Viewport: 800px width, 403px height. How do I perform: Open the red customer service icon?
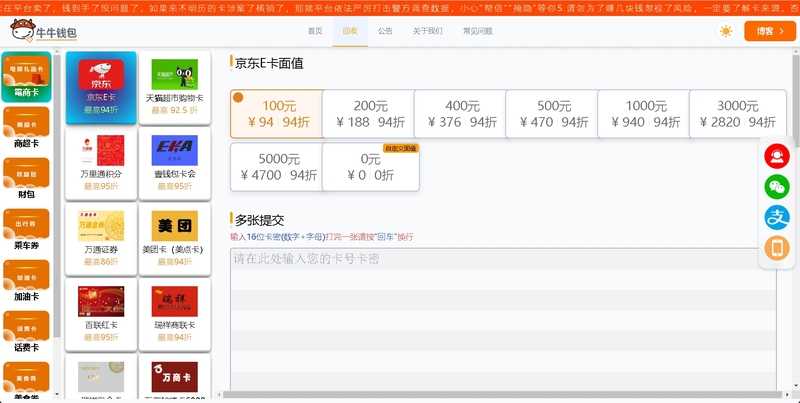pos(777,156)
